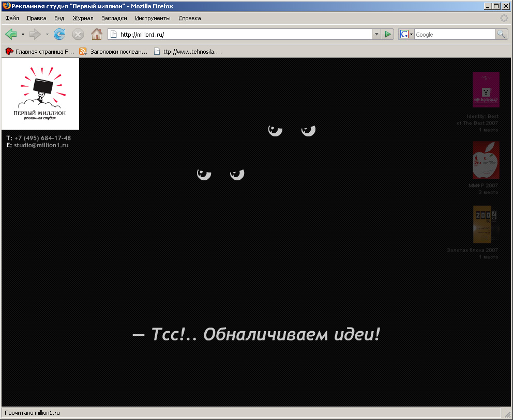This screenshot has width=513, height=420.
Task: Click the status bar text Прочитано million1.ru
Action: (32, 413)
